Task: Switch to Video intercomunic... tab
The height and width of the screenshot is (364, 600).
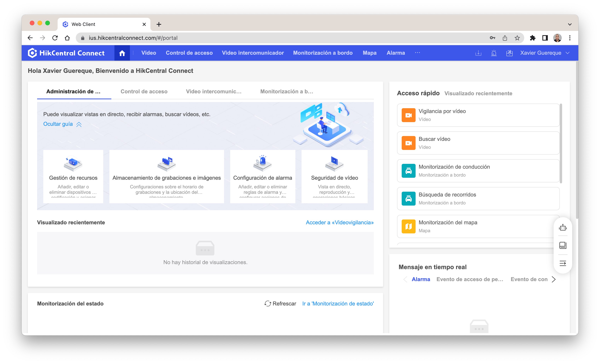Action: pyautogui.click(x=214, y=92)
